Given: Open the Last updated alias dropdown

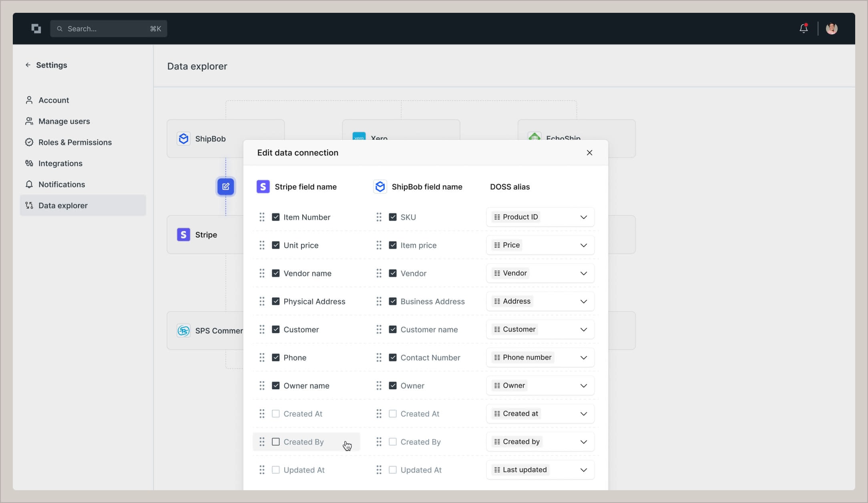Looking at the screenshot, I should point(584,470).
